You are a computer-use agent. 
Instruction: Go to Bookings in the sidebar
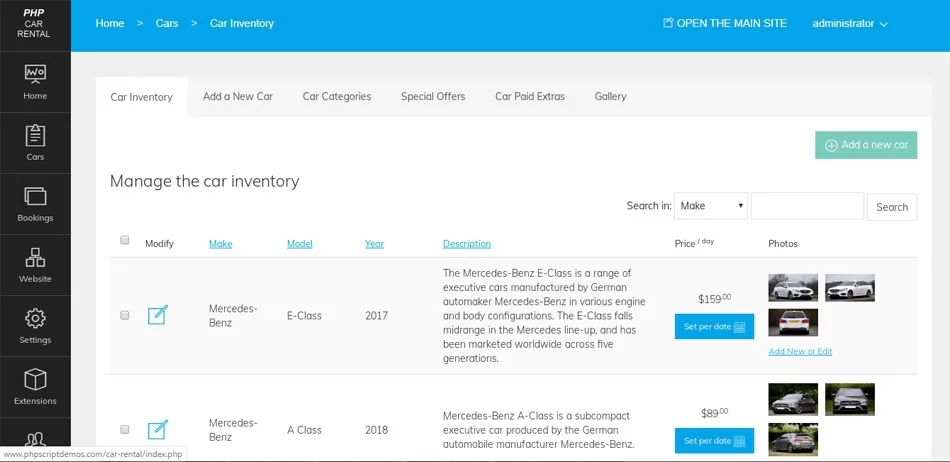pyautogui.click(x=35, y=204)
